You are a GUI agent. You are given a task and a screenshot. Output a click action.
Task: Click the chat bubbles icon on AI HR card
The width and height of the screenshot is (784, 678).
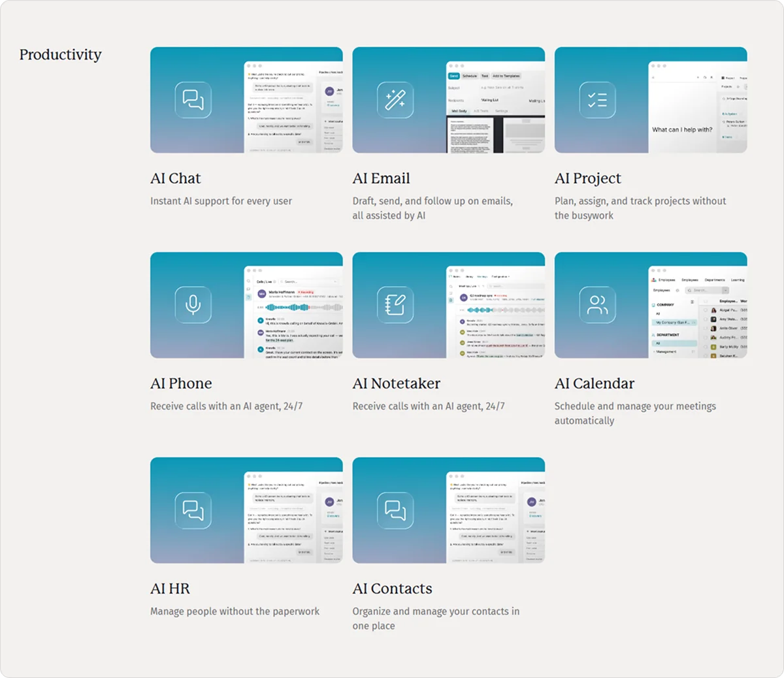point(193,510)
